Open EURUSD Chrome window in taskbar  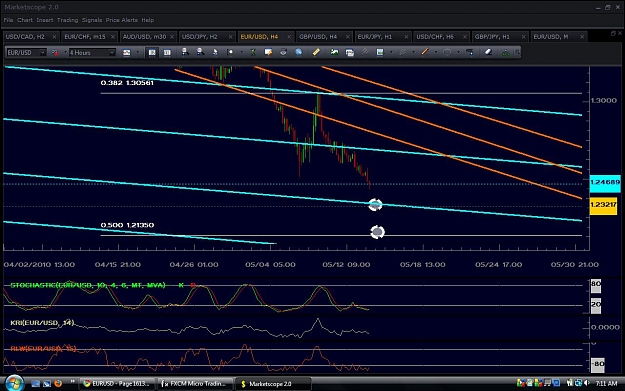click(116, 384)
